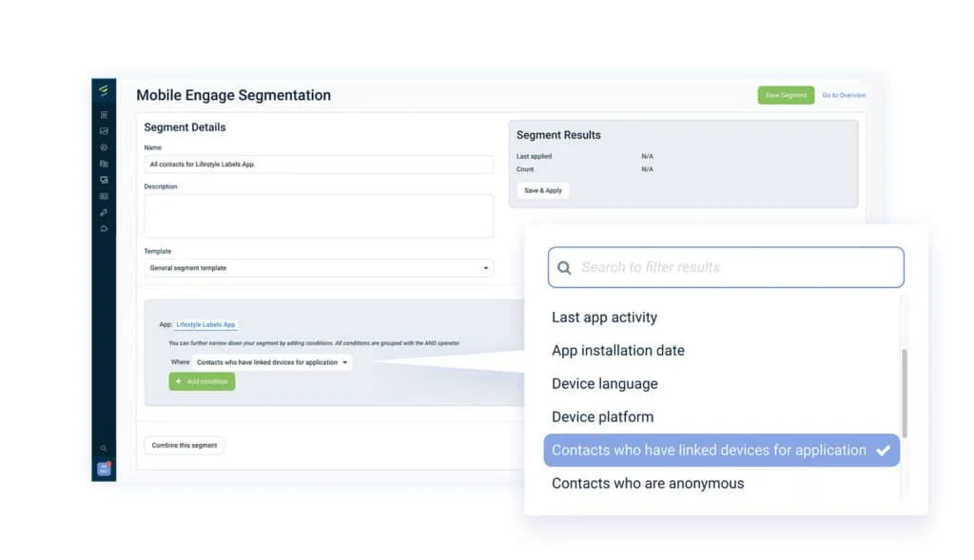Open the user avatar with notification badge

(x=104, y=468)
